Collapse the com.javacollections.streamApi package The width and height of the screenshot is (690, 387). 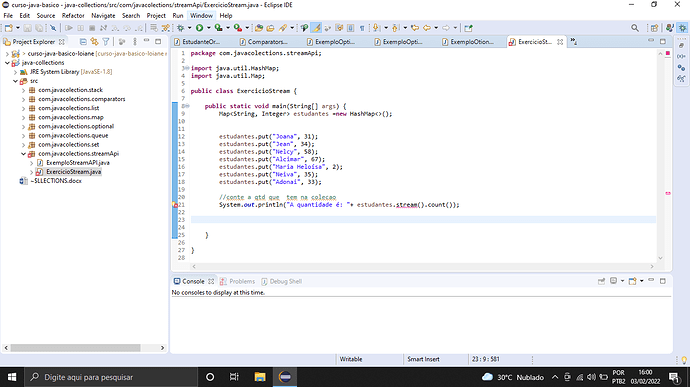click(x=23, y=154)
